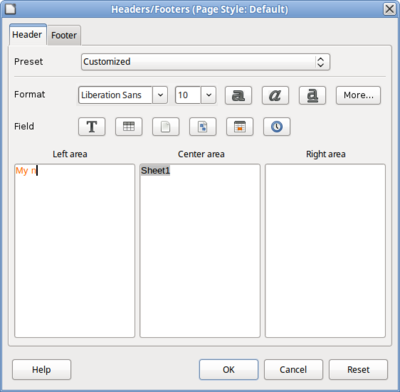Open Help for this dialog
Image resolution: width=400 pixels, height=392 pixels.
pyautogui.click(x=42, y=369)
